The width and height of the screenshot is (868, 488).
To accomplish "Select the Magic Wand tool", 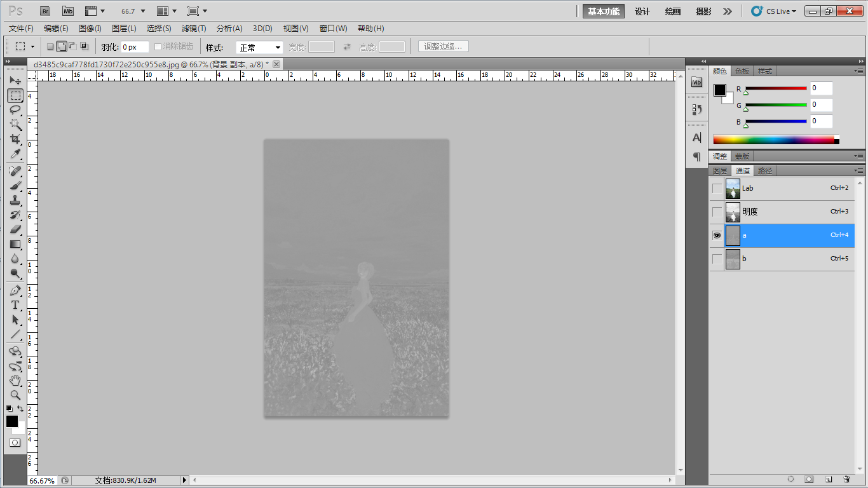I will point(15,125).
